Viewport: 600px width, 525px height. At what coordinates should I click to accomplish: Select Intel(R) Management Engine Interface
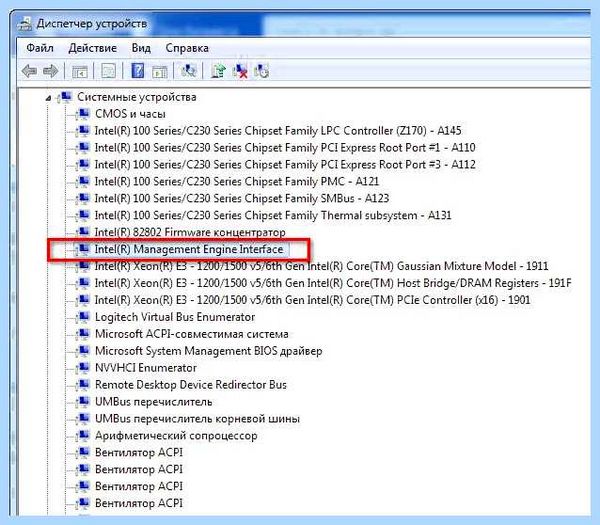[x=189, y=249]
